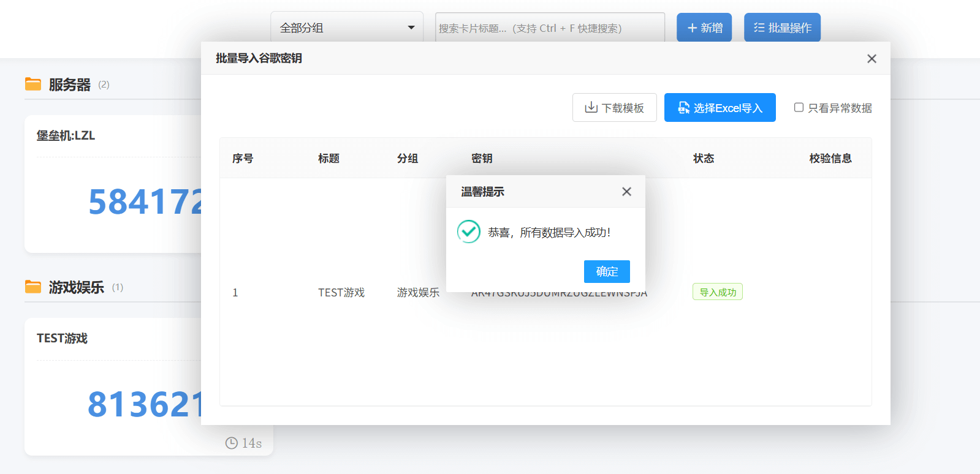This screenshot has width=980, height=474.
Task: Click the clock countdown icon showing 14s
Action: coord(232,443)
